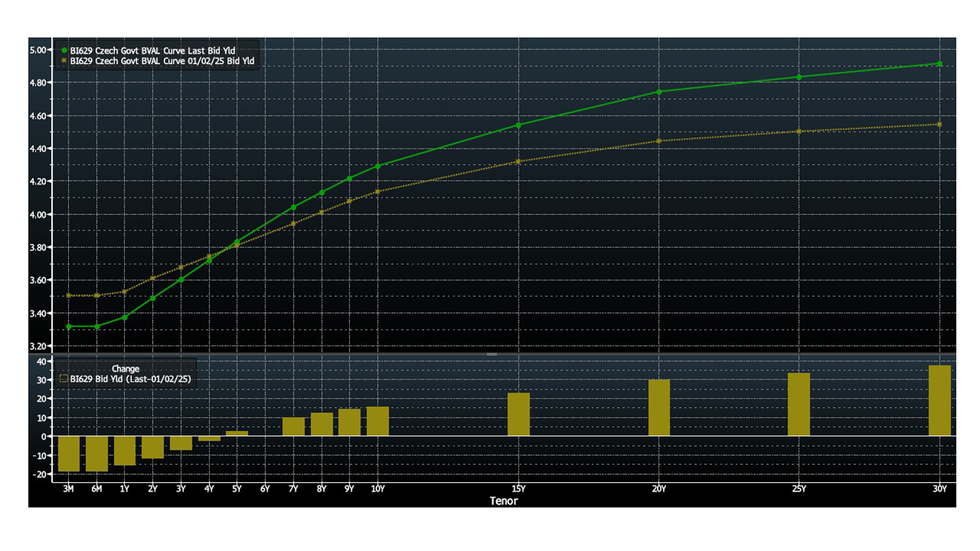Click the green 10Y data point
Viewport: 980px width, 551px height.
click(377, 166)
